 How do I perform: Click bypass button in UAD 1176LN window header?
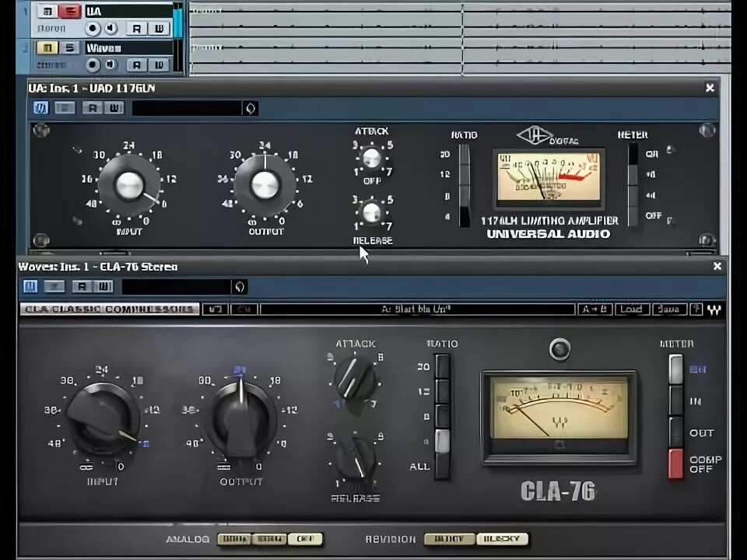pos(65,108)
